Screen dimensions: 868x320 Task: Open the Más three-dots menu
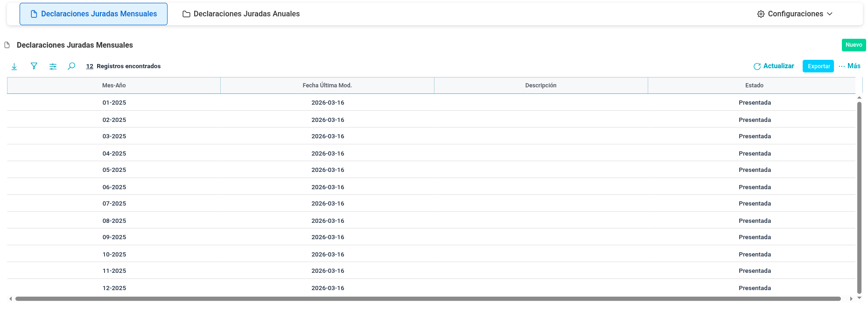point(849,66)
